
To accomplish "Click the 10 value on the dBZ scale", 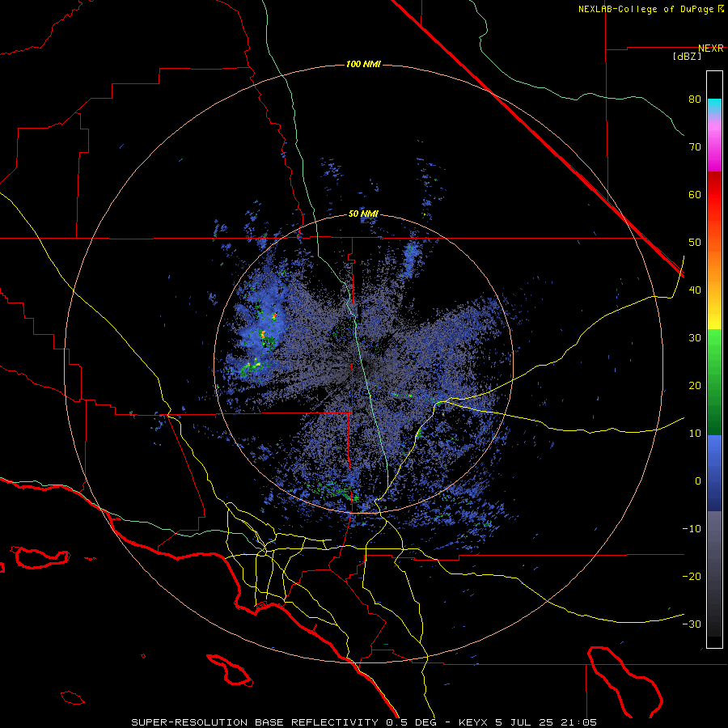I will point(695,434).
